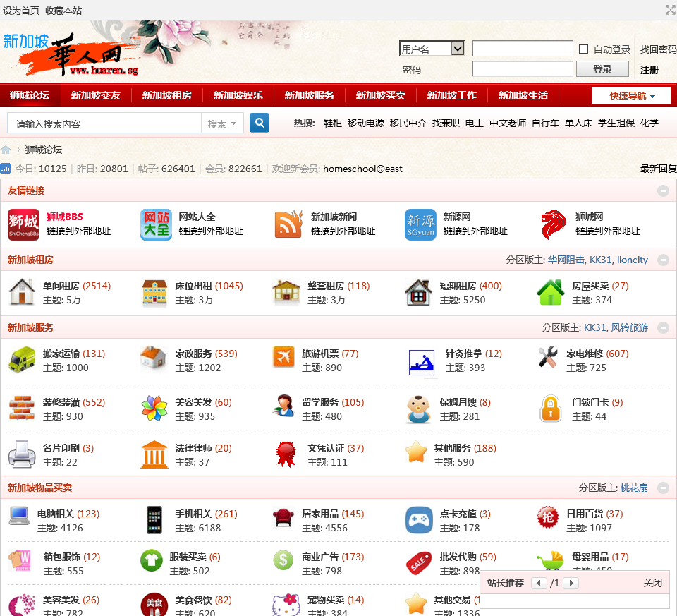Viewport: 677px width, 616px height.
Task: Collapse the 新加坡物品买卖 section
Action: coord(663,488)
